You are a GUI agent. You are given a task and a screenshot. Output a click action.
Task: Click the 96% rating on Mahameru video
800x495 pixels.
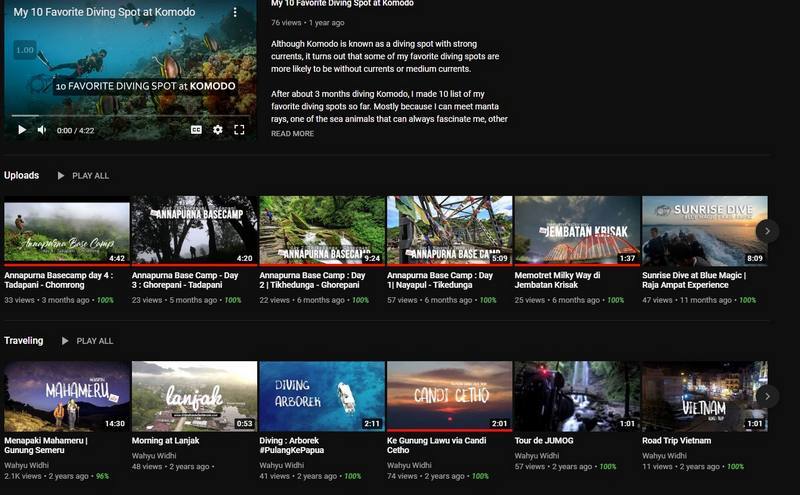pos(102,476)
